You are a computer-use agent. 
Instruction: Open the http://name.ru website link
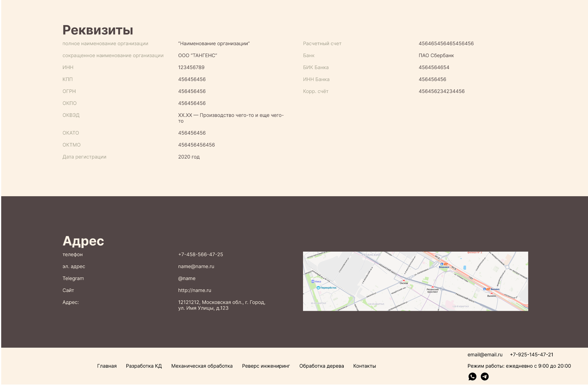tap(195, 290)
